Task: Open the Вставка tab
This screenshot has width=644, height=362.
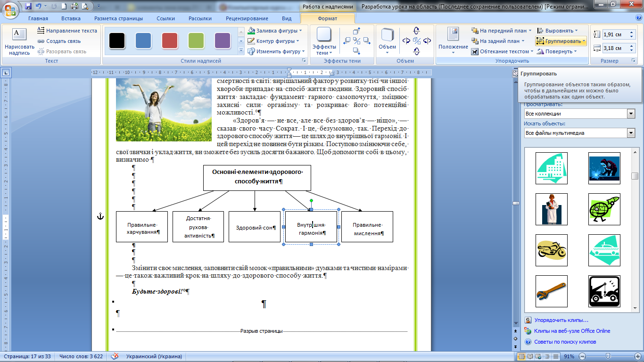Action: click(71, 18)
